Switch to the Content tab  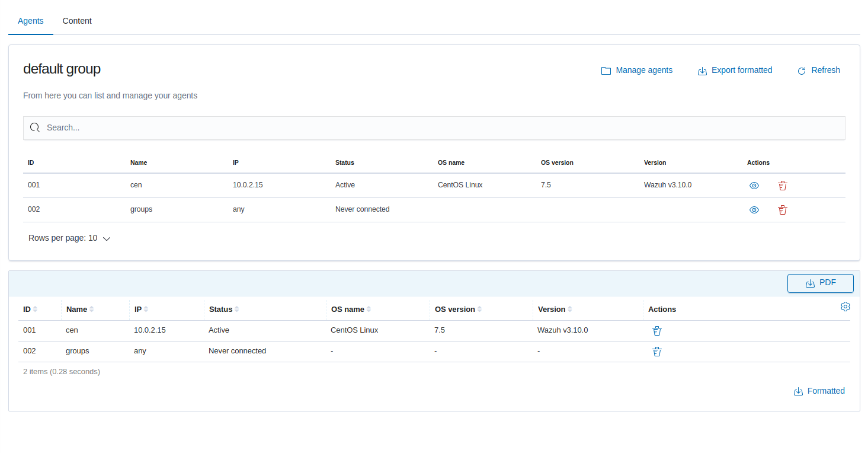tap(76, 21)
